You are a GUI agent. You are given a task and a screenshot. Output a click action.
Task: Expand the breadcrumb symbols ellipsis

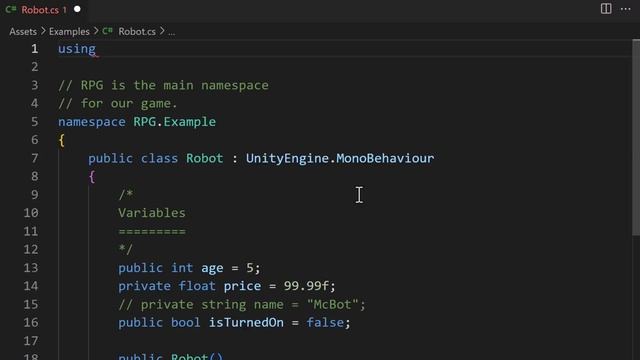pyautogui.click(x=172, y=33)
